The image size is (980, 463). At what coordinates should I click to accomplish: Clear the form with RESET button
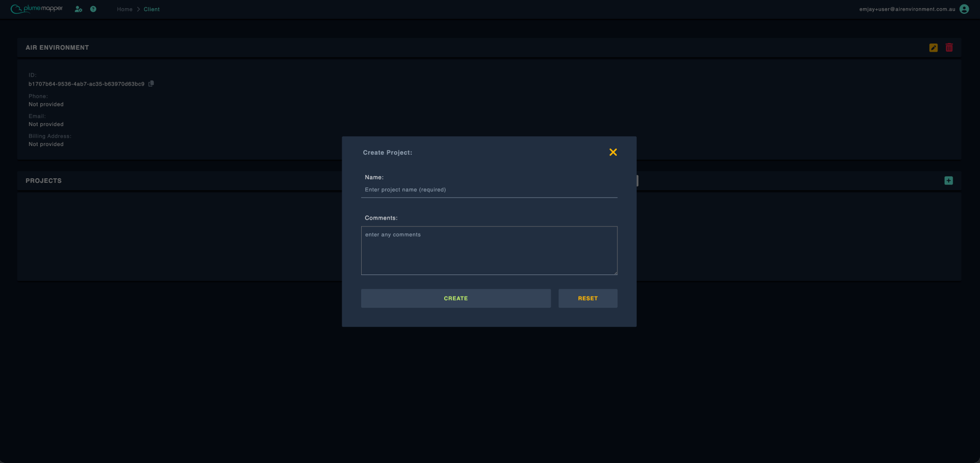click(588, 299)
